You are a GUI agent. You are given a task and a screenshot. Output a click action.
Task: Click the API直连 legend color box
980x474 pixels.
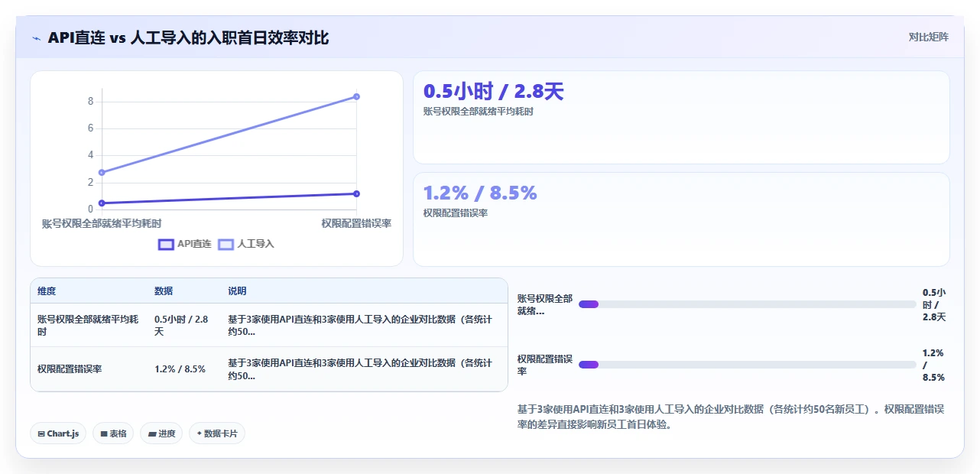166,245
